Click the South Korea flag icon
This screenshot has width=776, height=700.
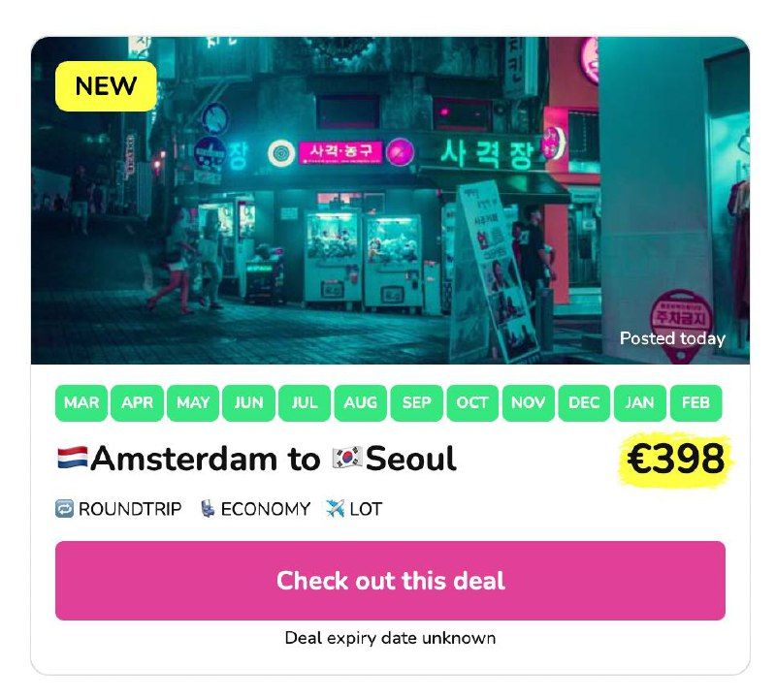click(x=346, y=458)
